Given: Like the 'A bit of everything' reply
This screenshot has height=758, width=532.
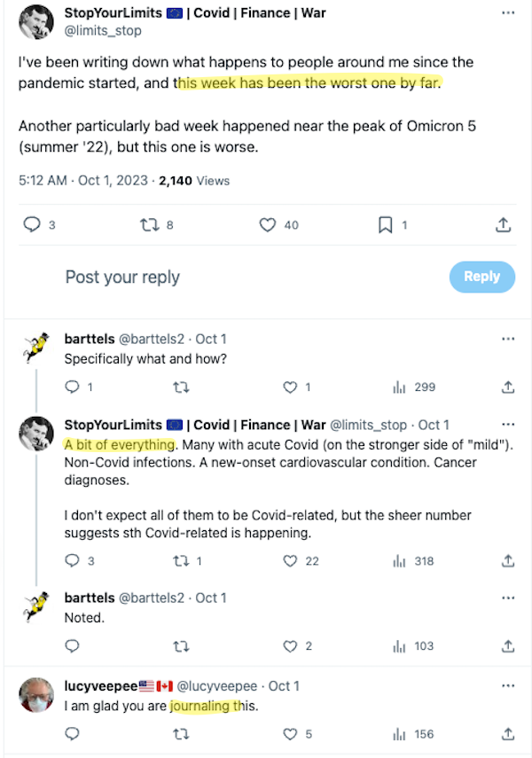Looking at the screenshot, I should (290, 561).
